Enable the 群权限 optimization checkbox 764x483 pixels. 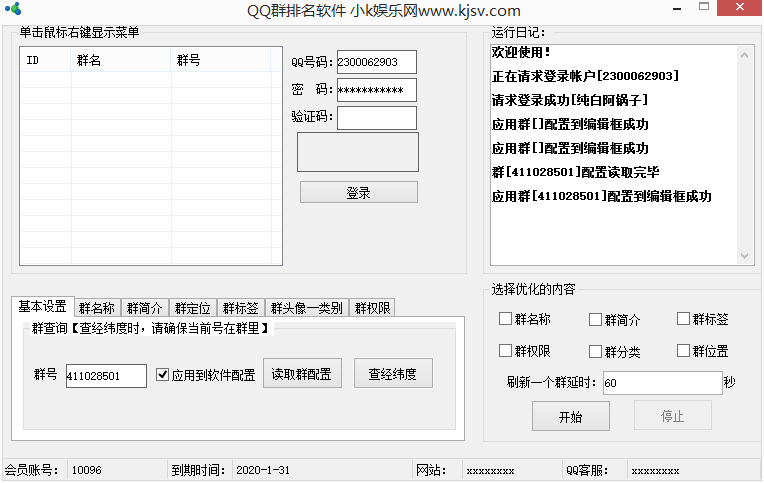coord(505,350)
